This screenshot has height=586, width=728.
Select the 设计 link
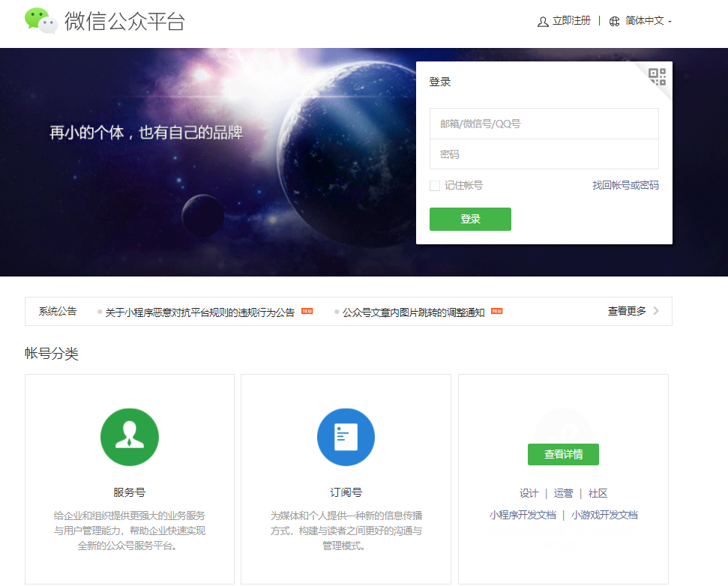[529, 493]
